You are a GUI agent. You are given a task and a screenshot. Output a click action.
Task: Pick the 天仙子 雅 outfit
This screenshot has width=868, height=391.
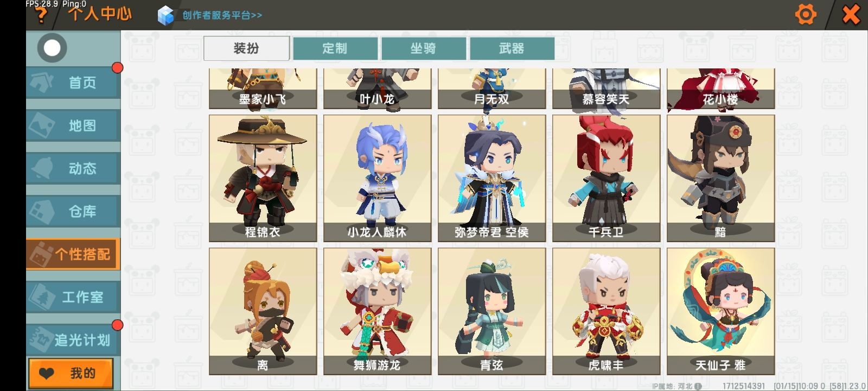click(x=721, y=311)
